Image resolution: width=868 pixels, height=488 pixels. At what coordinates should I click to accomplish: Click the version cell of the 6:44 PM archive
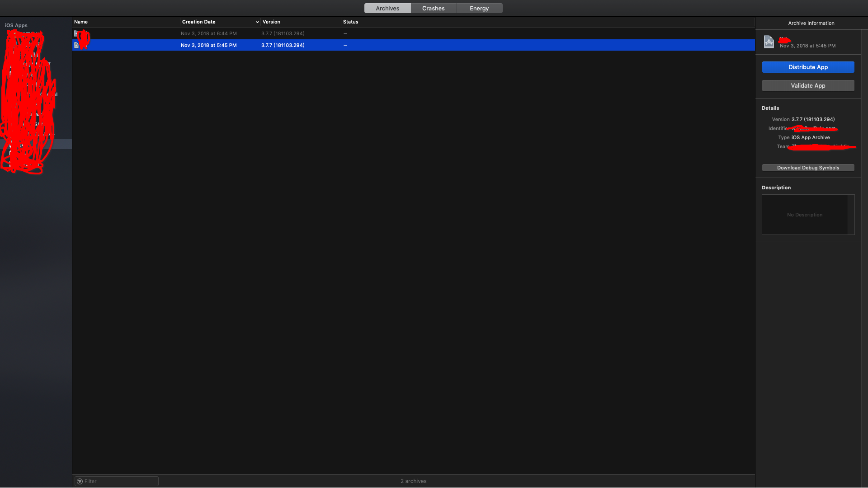pos(283,33)
